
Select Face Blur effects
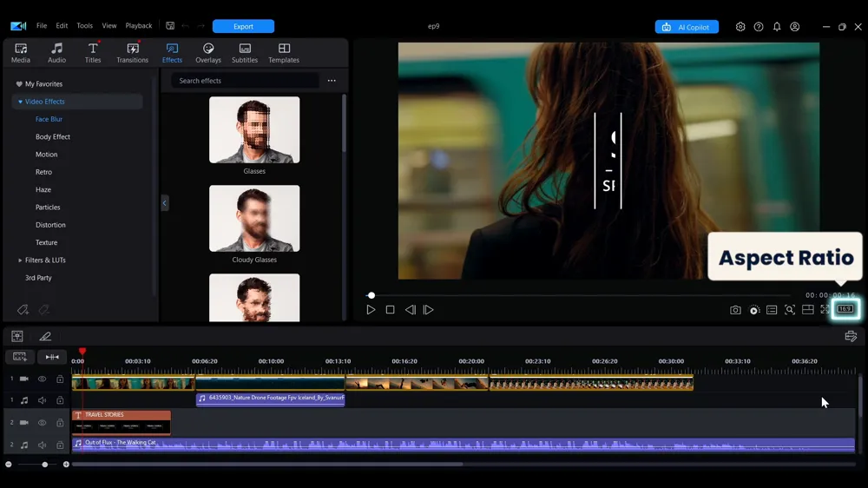click(49, 119)
